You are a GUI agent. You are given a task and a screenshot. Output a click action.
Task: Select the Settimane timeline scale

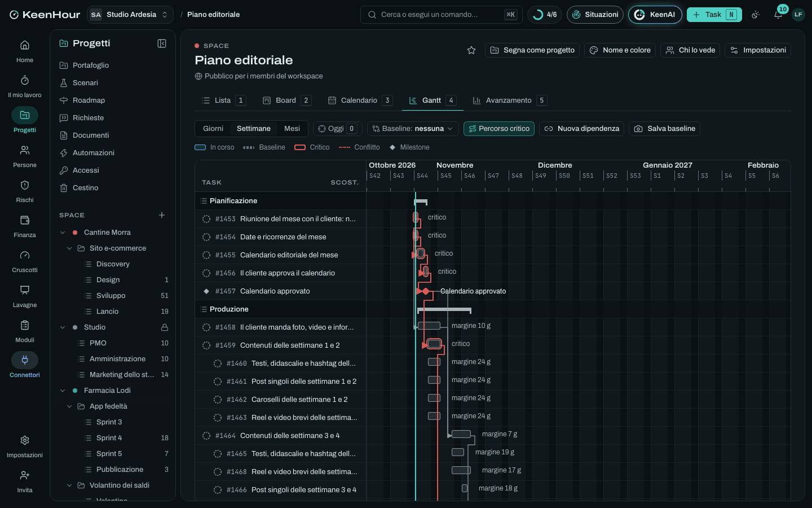point(254,129)
